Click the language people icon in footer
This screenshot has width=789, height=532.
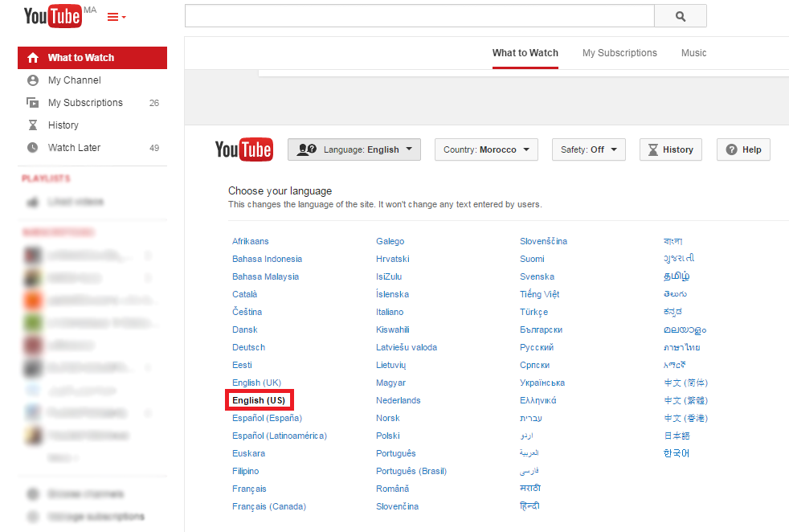coord(306,149)
